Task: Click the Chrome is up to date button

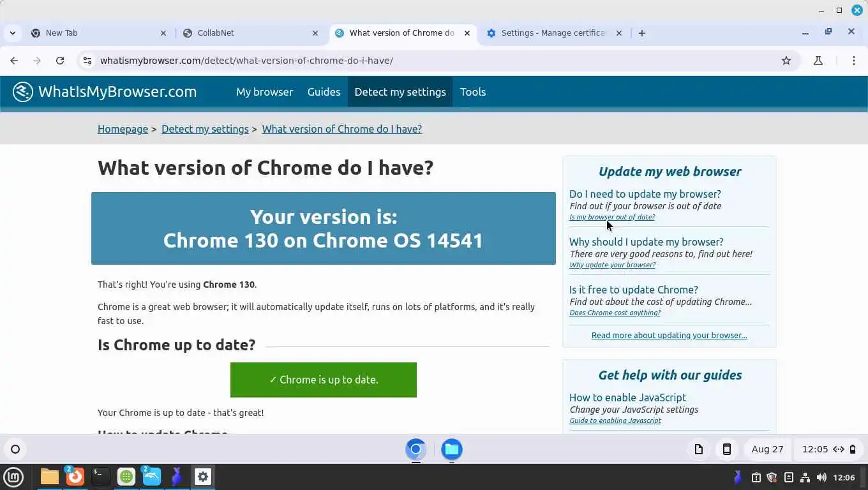Action: pyautogui.click(x=324, y=380)
